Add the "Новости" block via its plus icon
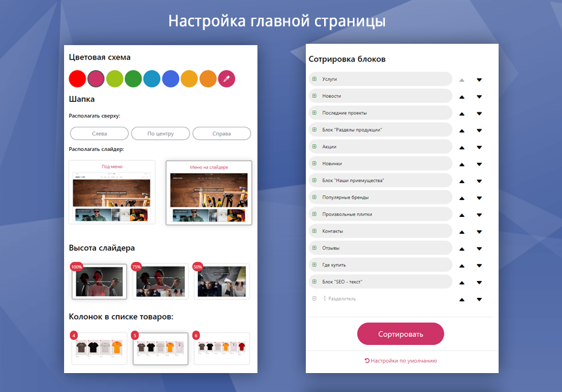 [314, 95]
